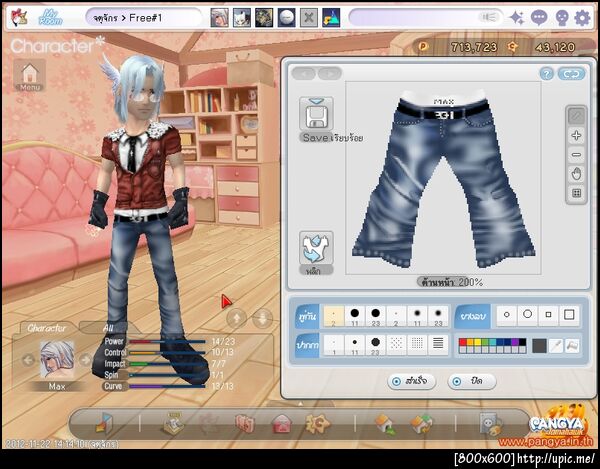Select horizontal lines pattern pen
This screenshot has width=600, height=469.
(438, 344)
